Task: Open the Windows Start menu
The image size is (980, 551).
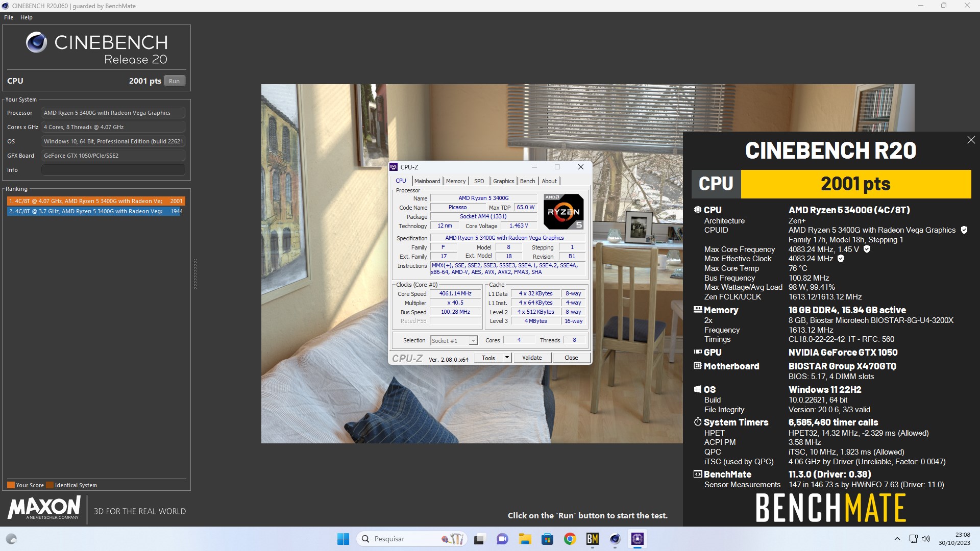Action: pyautogui.click(x=343, y=539)
